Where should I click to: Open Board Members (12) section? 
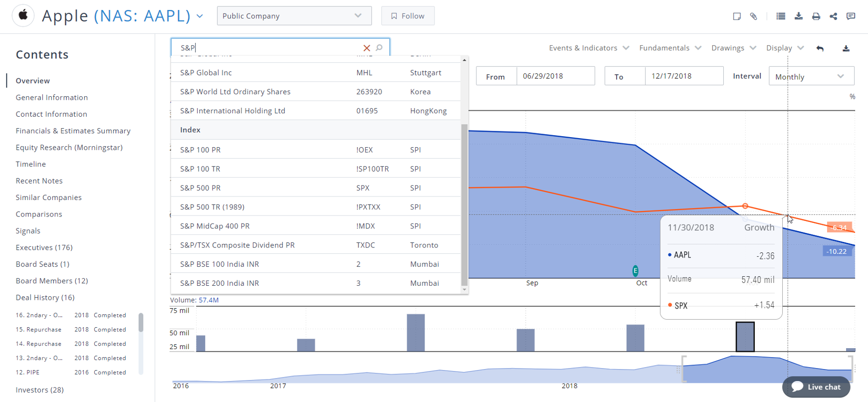tap(52, 281)
